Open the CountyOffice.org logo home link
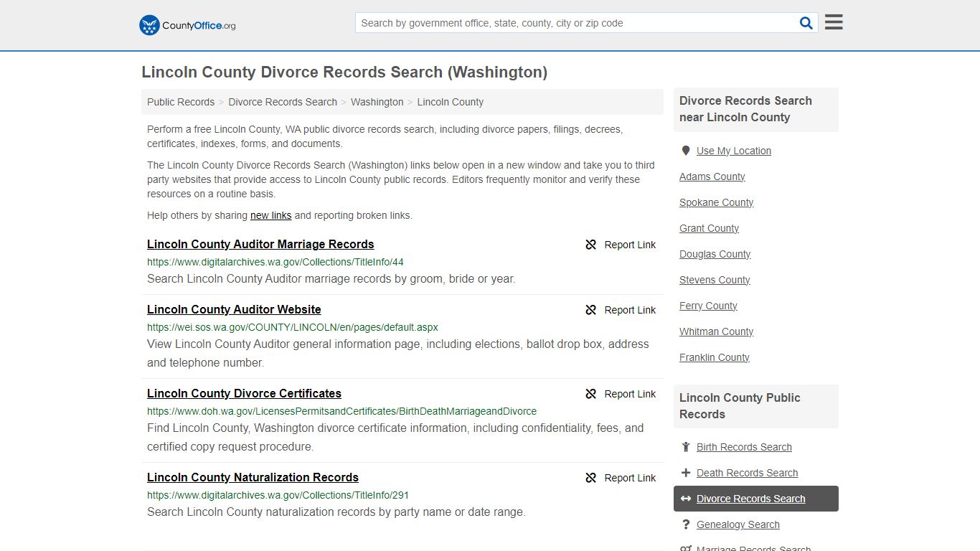This screenshot has width=980, height=551. (x=187, y=25)
